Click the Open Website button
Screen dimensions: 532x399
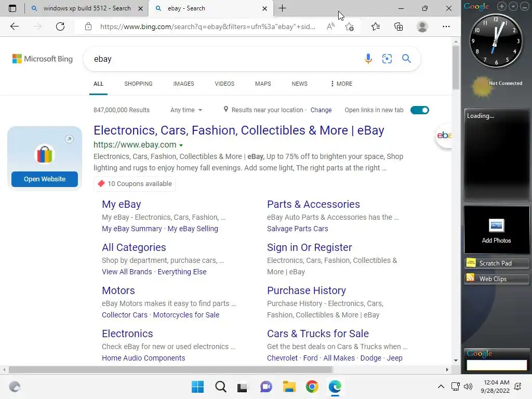click(x=45, y=179)
